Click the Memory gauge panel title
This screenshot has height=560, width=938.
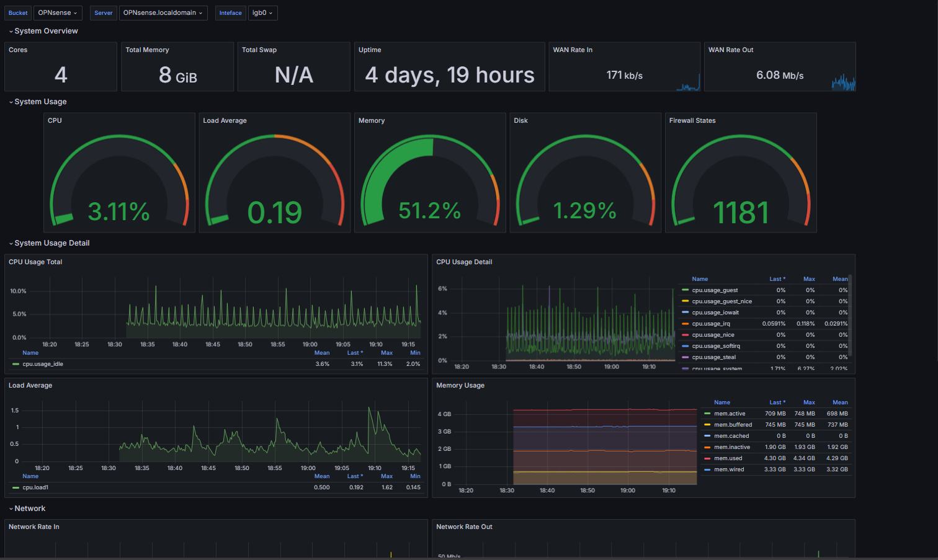[372, 120]
